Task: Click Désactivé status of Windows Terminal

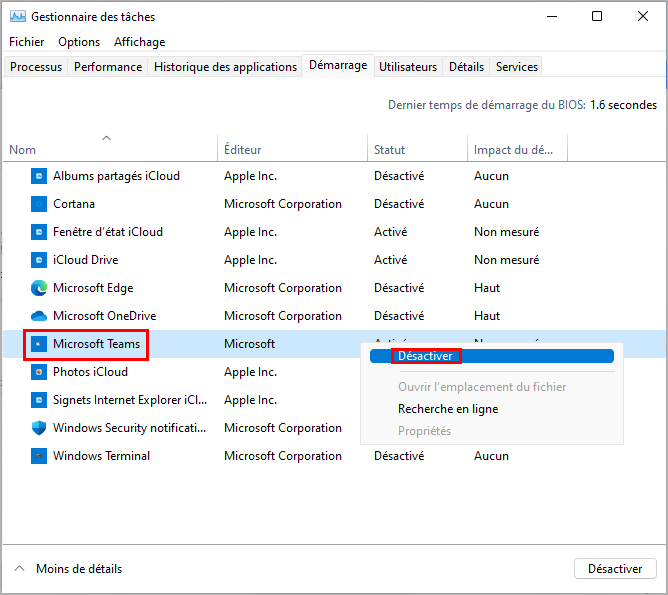Action: [x=399, y=456]
